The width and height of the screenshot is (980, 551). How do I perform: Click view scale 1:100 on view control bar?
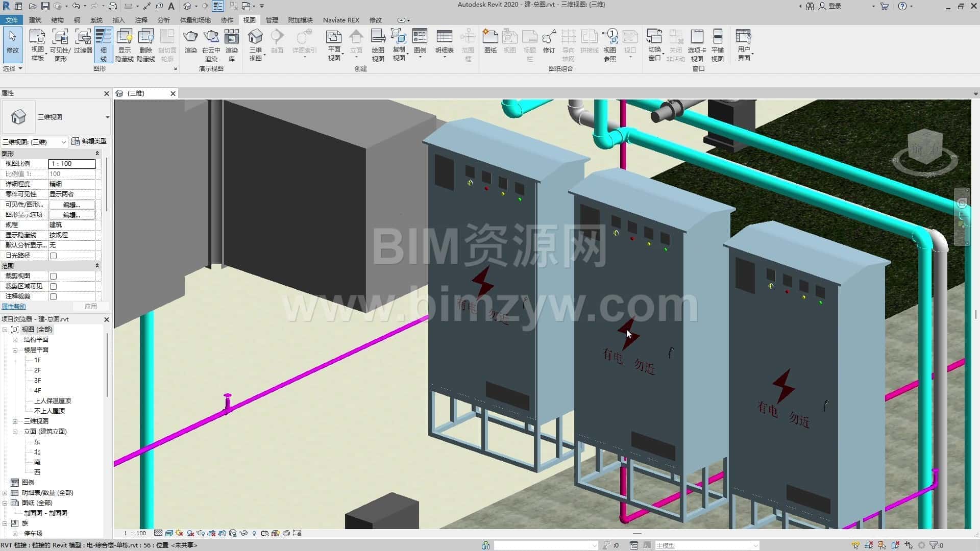[135, 533]
